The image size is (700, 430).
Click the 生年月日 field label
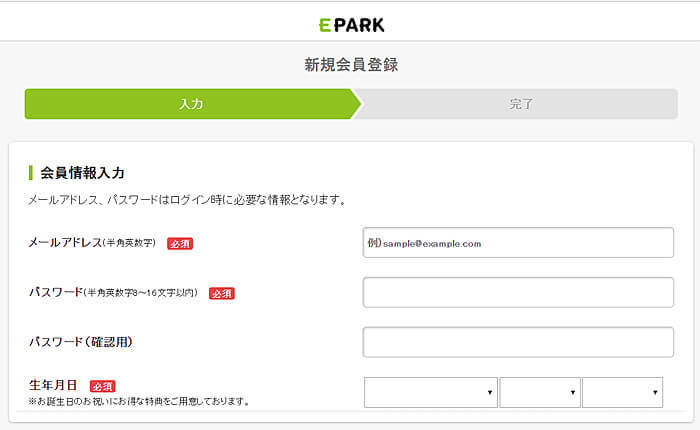pos(54,385)
